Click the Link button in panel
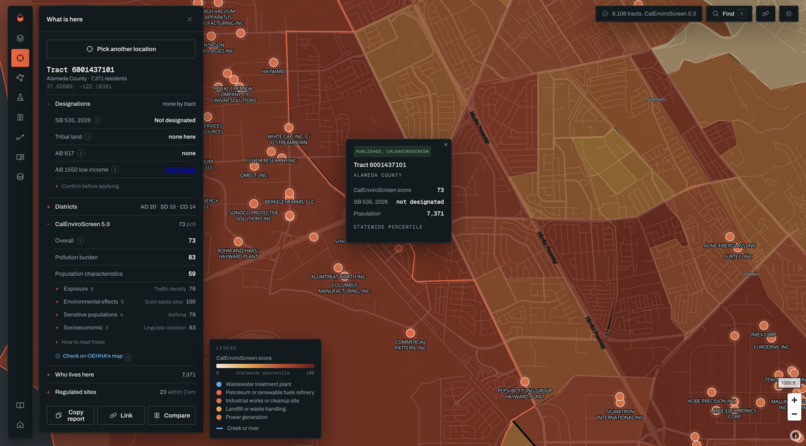The height and width of the screenshot is (446, 806). coord(121,415)
